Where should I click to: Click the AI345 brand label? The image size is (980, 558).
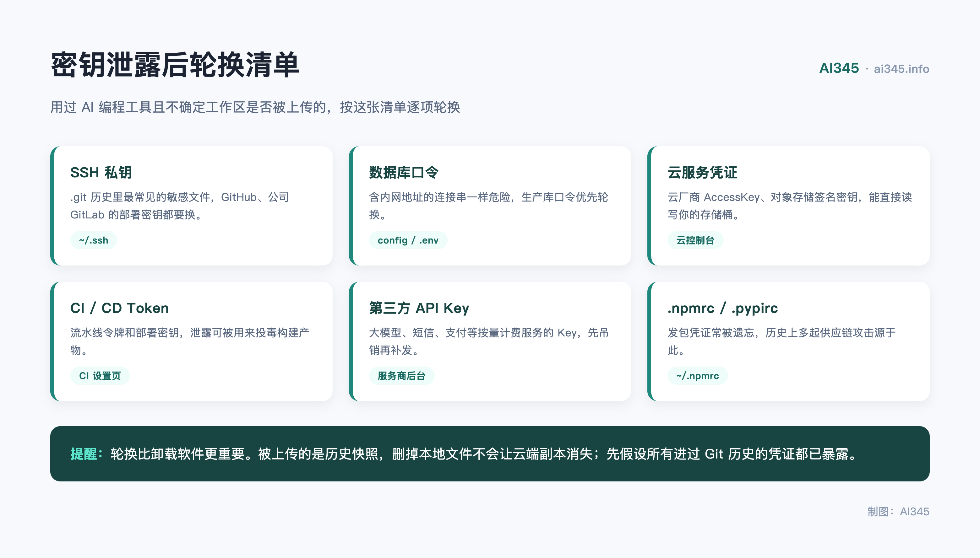(839, 68)
